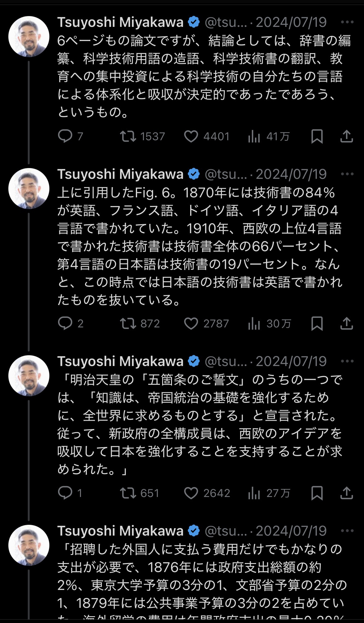364x623 pixels.
Task: View analytics showing 27万 views
Action: [254, 493]
